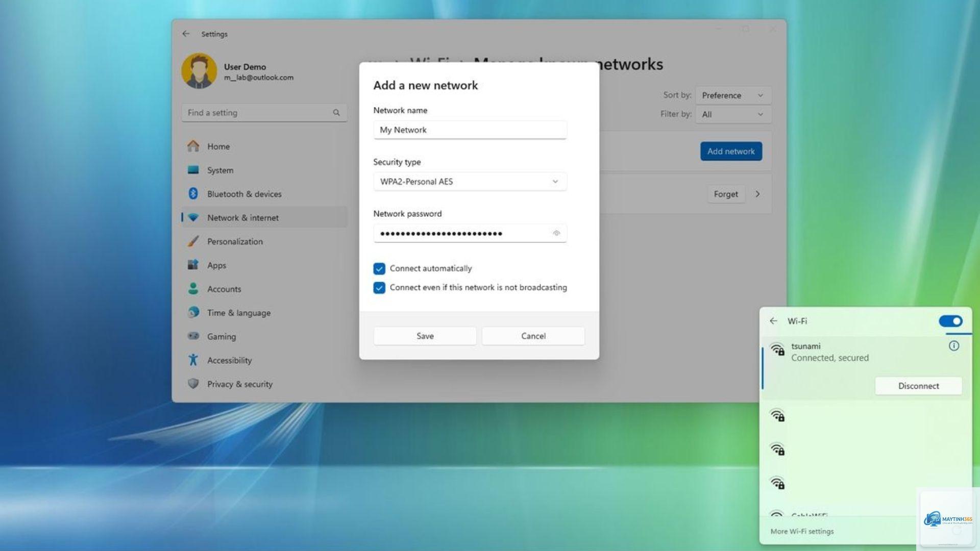Open the Accessibility settings page
The height and width of the screenshot is (551, 980).
pyautogui.click(x=264, y=360)
